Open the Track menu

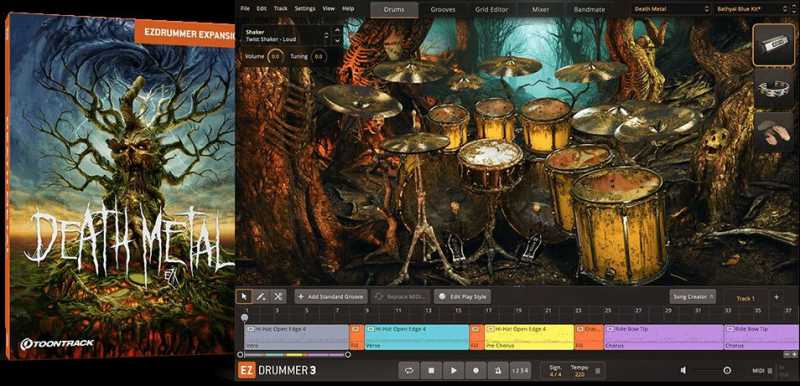[x=280, y=9]
